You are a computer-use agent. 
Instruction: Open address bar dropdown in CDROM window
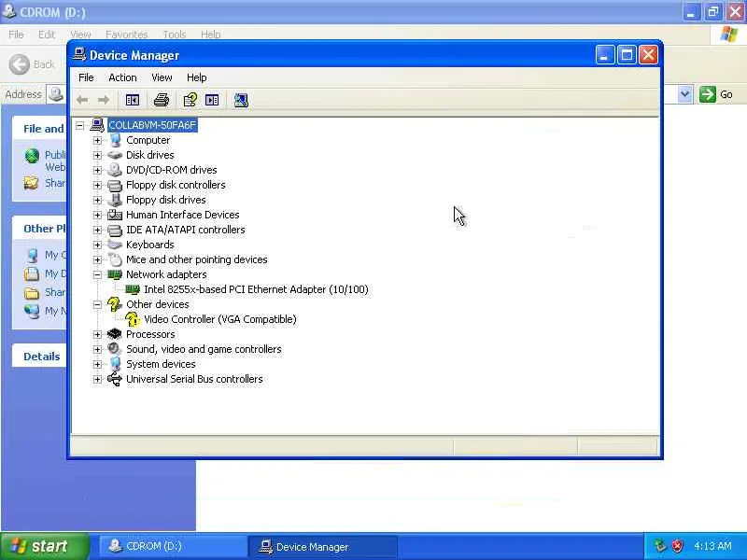pyautogui.click(x=684, y=94)
